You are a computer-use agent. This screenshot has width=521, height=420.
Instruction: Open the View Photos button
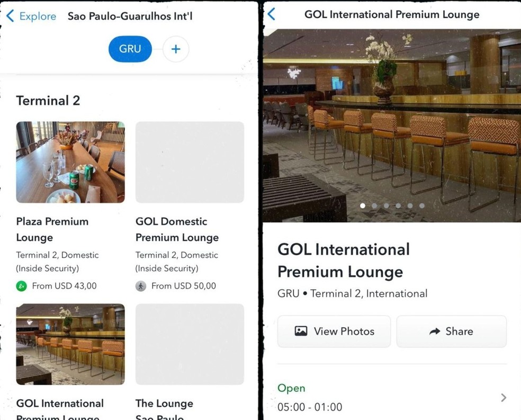point(334,331)
